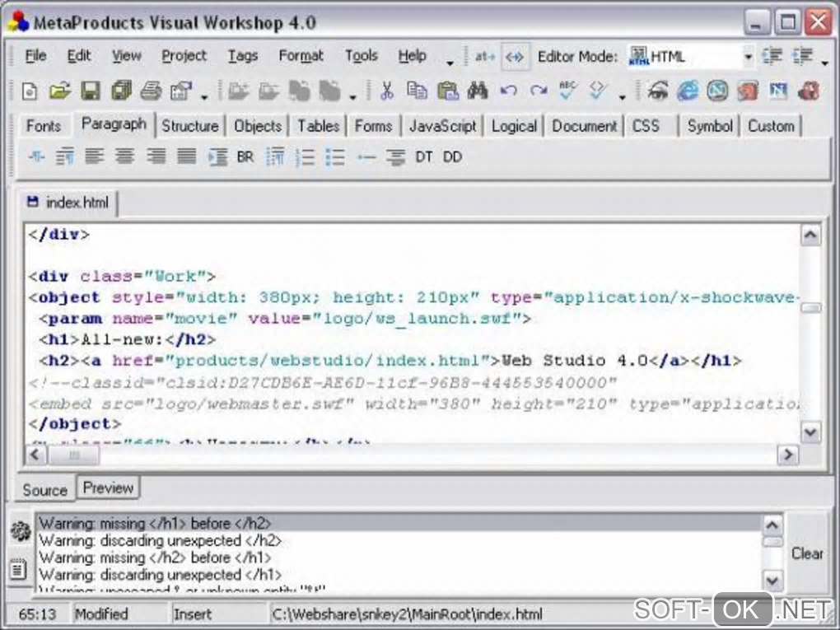Create a new document with the New icon

[x=30, y=91]
